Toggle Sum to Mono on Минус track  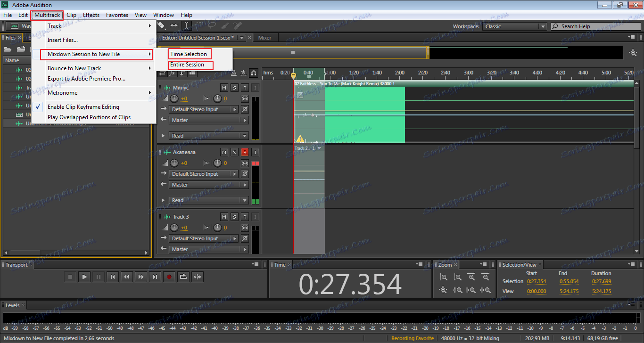245,98
